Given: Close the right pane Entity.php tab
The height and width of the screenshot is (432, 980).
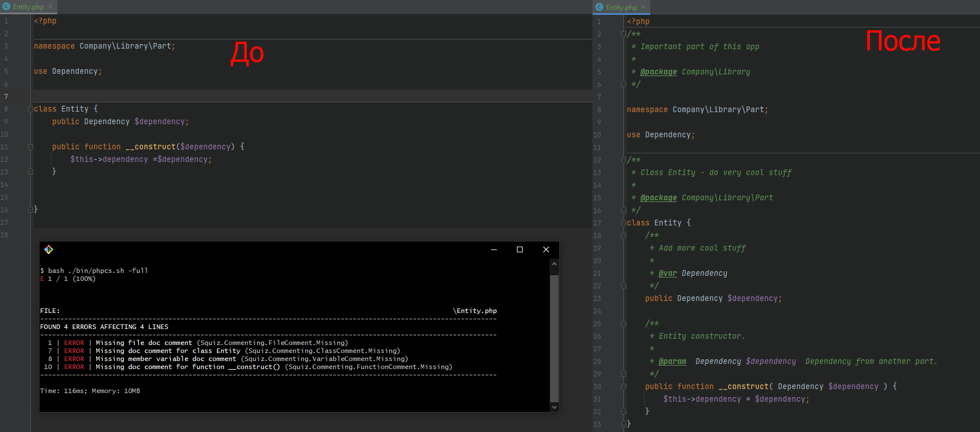Looking at the screenshot, I should click(x=643, y=7).
